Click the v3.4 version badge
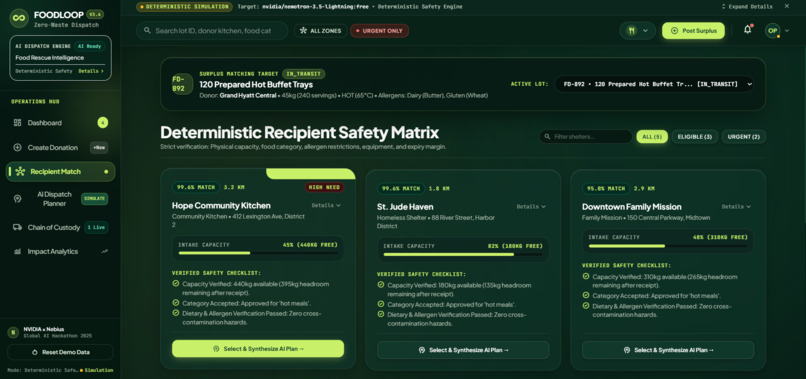The height and width of the screenshot is (379, 806). tap(94, 14)
